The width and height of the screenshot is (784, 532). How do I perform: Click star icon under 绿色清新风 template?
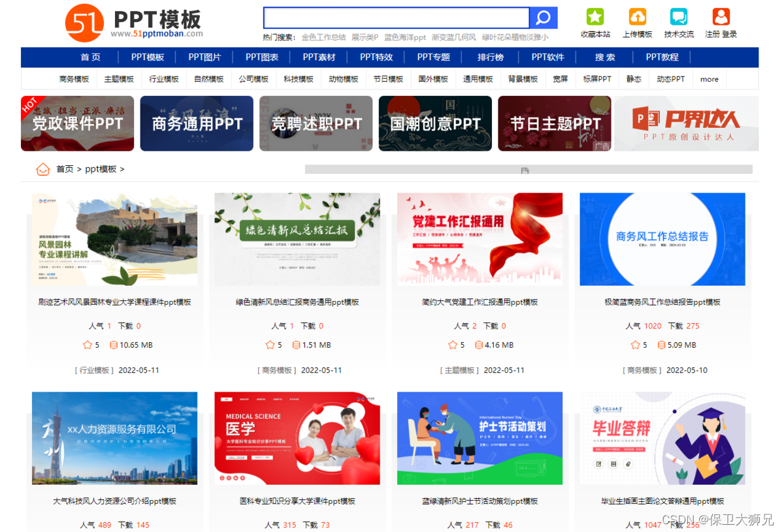point(270,345)
